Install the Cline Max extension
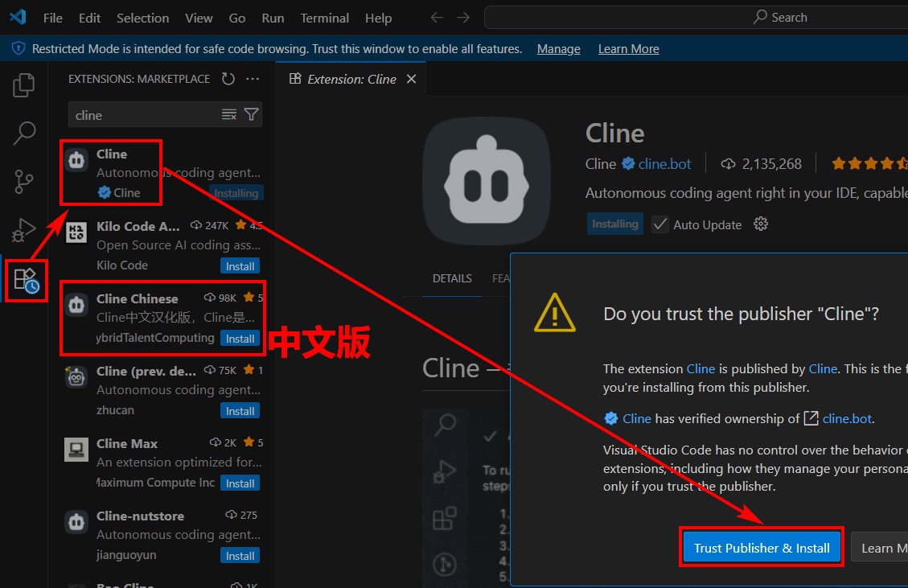Image resolution: width=908 pixels, height=588 pixels. [x=240, y=483]
